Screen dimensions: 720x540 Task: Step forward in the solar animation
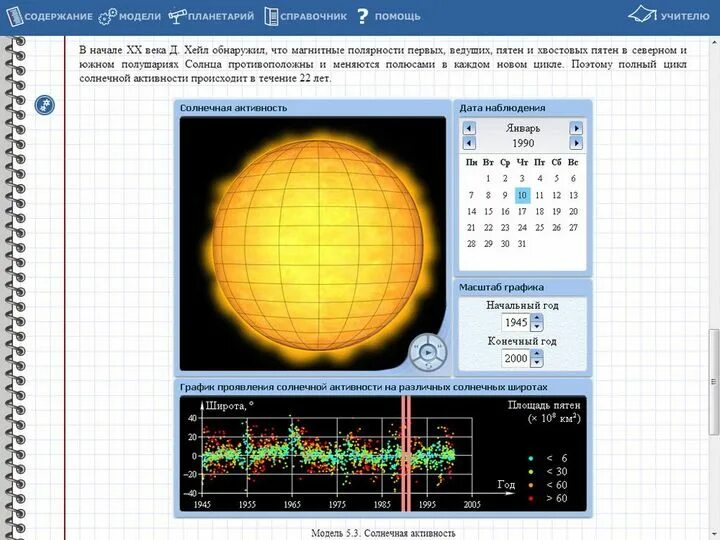coord(440,348)
